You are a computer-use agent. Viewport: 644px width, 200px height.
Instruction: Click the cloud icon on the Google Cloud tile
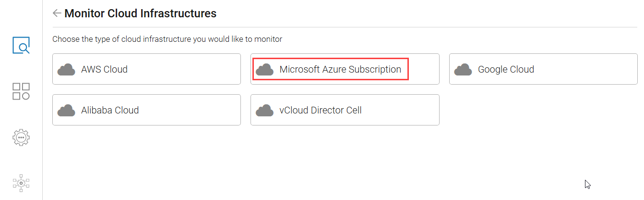[x=463, y=70]
